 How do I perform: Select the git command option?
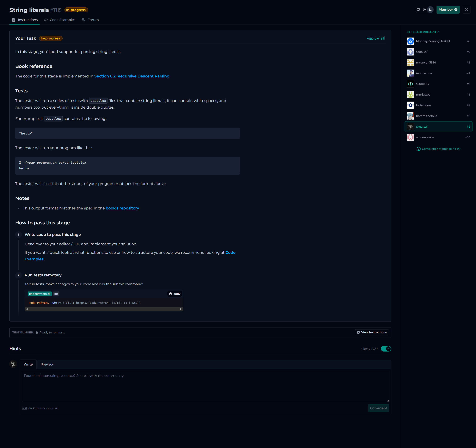tap(56, 294)
